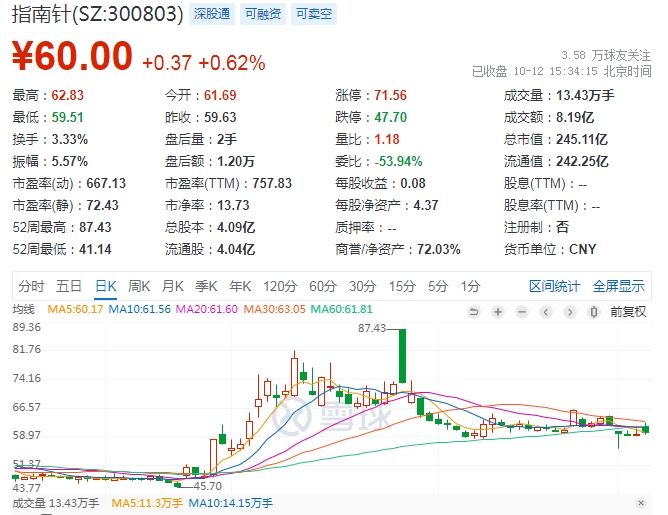Click 已收盘 10-12 15:34:15 timestamp
The image size is (668, 515).
click(x=561, y=71)
